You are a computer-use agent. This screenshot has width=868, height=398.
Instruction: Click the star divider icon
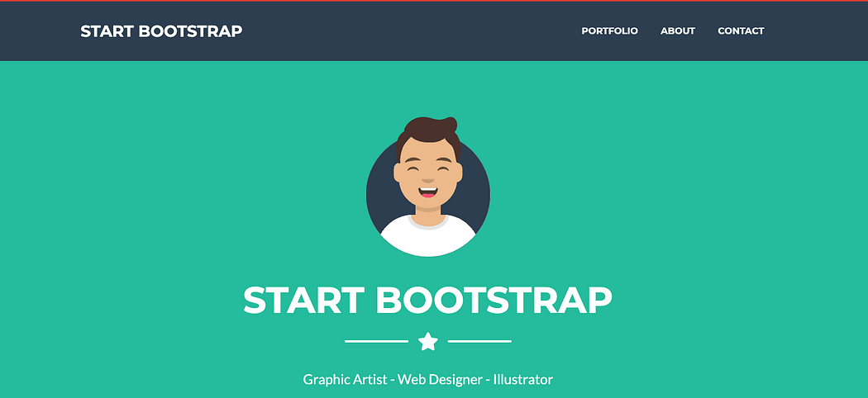pos(428,342)
